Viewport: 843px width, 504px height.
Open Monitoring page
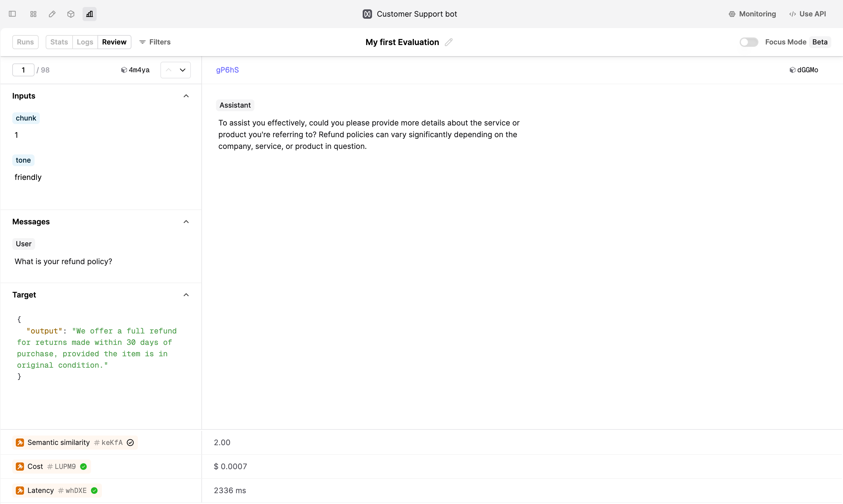click(x=752, y=14)
